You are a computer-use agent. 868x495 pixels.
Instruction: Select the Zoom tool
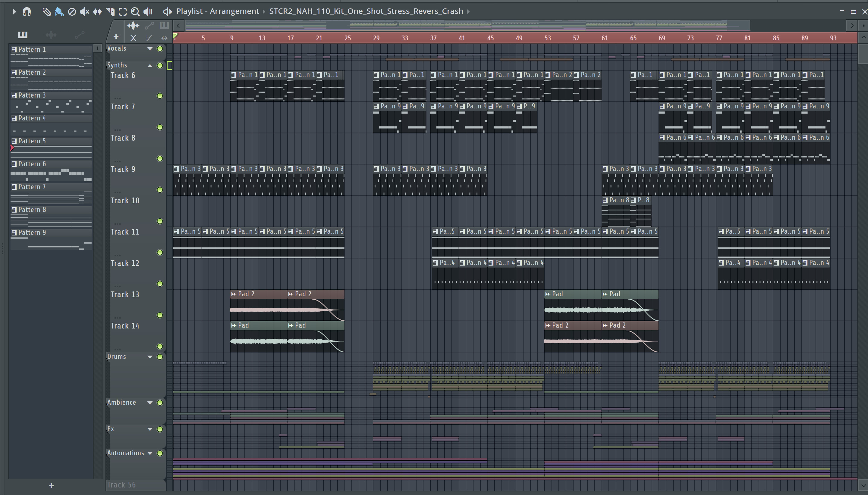tap(135, 12)
